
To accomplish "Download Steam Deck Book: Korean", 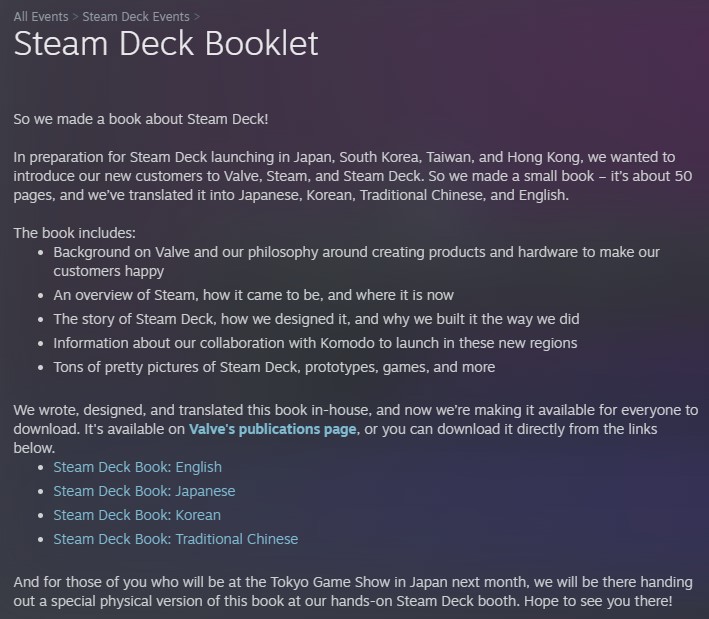I will [137, 515].
